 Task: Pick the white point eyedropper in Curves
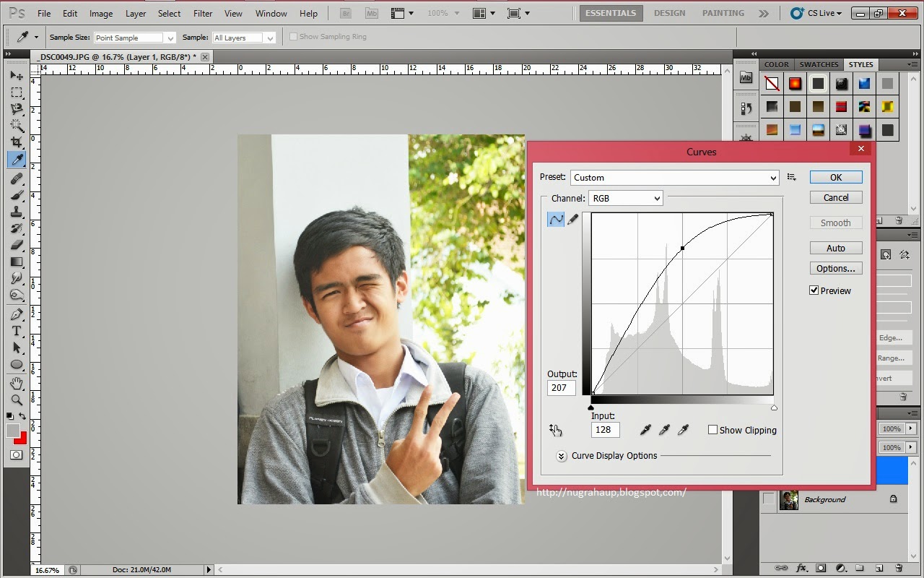click(683, 430)
